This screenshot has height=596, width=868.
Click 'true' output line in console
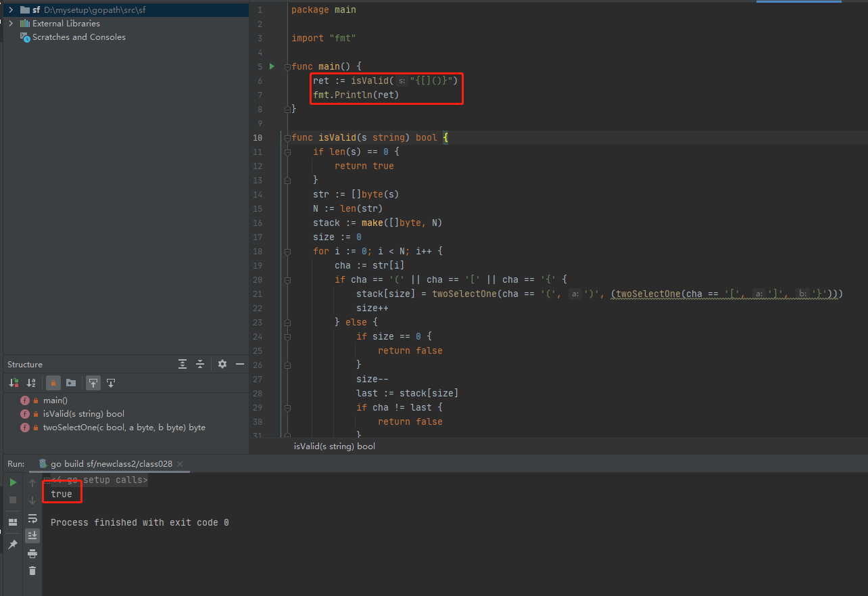tap(62, 494)
